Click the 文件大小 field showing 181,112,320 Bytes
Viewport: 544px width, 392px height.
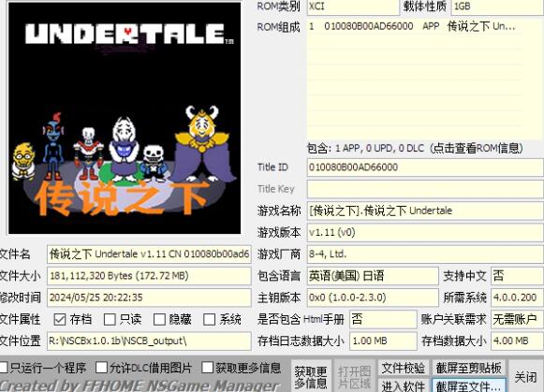pyautogui.click(x=149, y=276)
